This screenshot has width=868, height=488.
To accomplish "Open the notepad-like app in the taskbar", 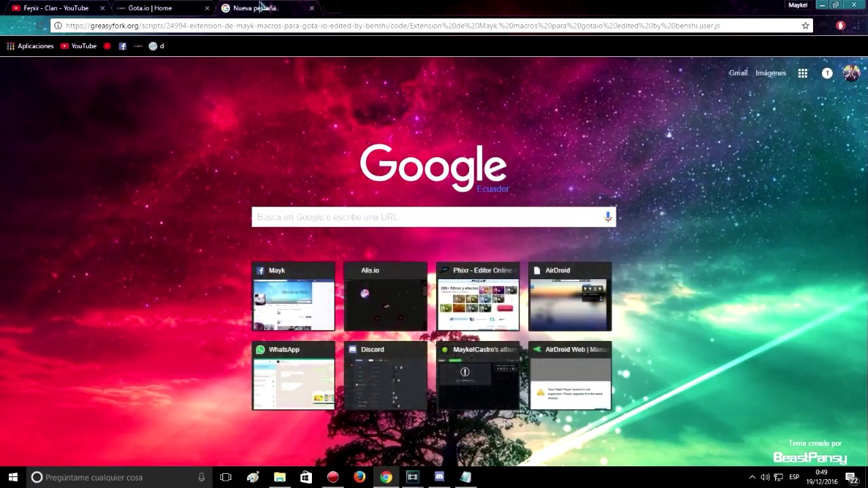I will (465, 477).
